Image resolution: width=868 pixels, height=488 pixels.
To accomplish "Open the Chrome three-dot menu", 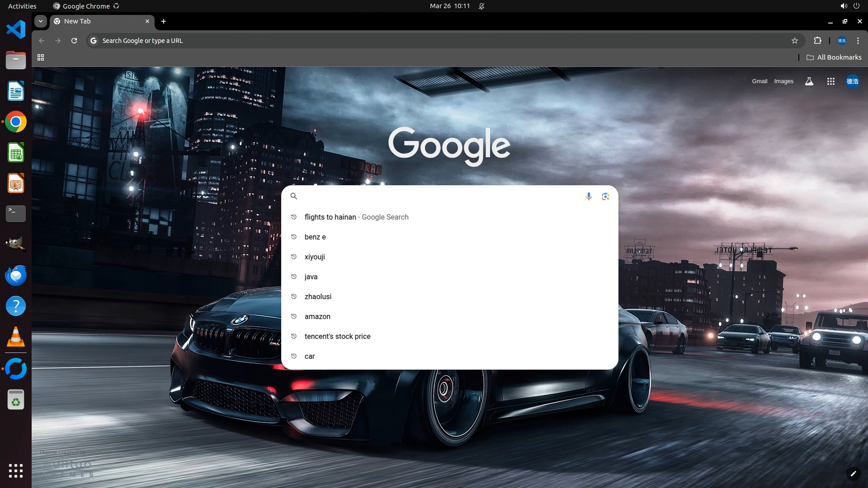I will [x=858, y=41].
